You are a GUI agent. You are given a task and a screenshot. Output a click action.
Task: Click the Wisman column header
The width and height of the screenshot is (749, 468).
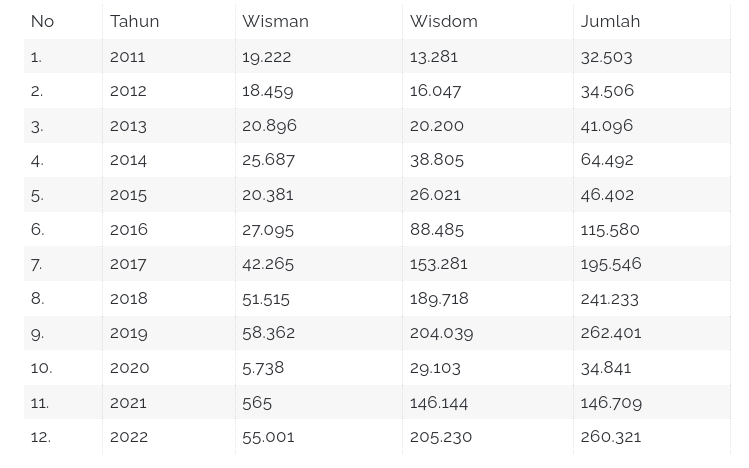(x=275, y=21)
